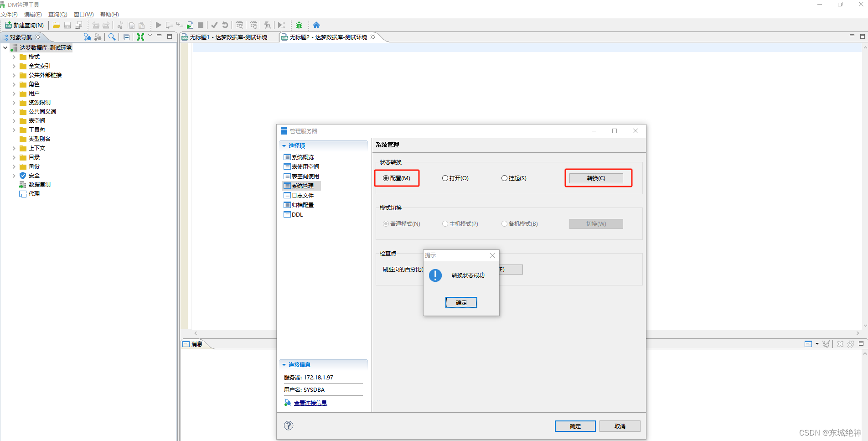This screenshot has height=441, width=868.
Task: Click the execute (play) toolbar icon
Action: coord(158,25)
